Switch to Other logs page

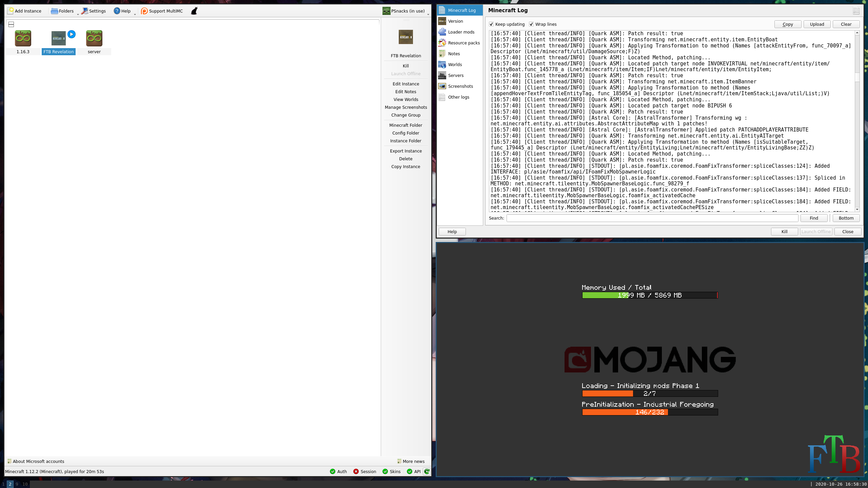[458, 97]
